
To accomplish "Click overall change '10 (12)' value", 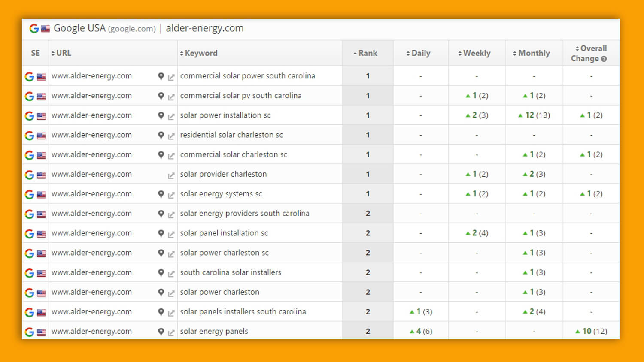I will (591, 331).
